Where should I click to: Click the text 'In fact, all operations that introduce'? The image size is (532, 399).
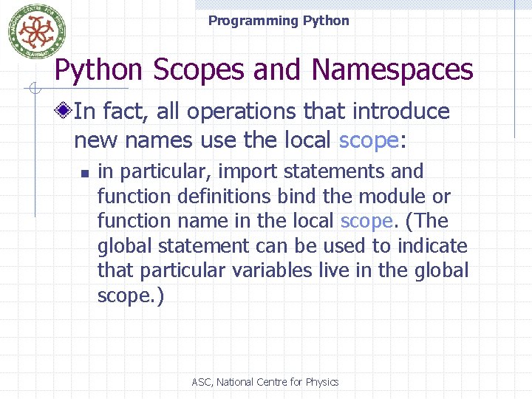coord(262,112)
